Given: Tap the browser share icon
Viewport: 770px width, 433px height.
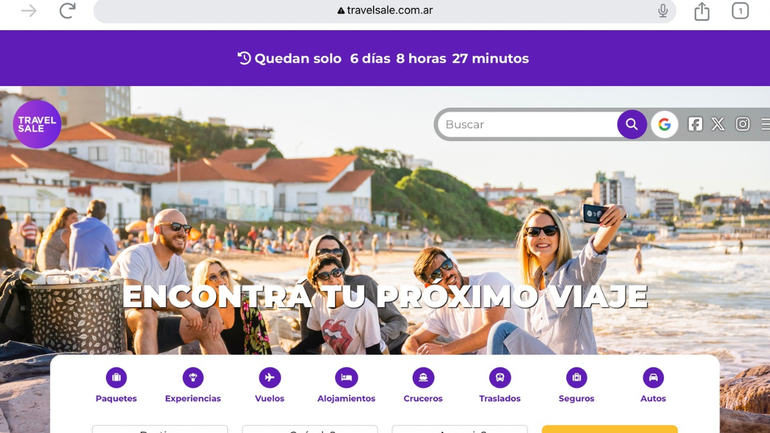Looking at the screenshot, I should point(702,11).
